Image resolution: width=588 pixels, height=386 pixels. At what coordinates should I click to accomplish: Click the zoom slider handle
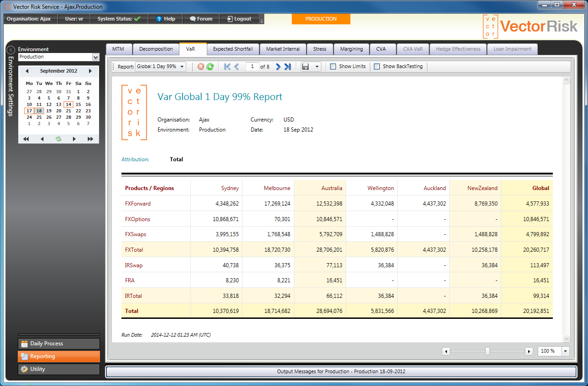pos(488,351)
